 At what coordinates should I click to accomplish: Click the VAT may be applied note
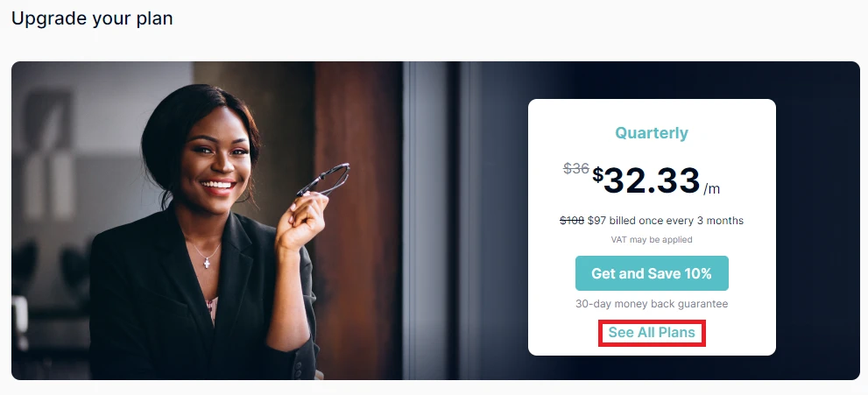point(652,240)
